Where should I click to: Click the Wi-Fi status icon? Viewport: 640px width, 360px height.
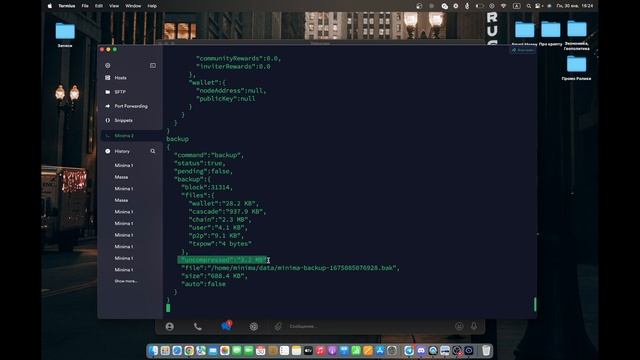coord(504,6)
